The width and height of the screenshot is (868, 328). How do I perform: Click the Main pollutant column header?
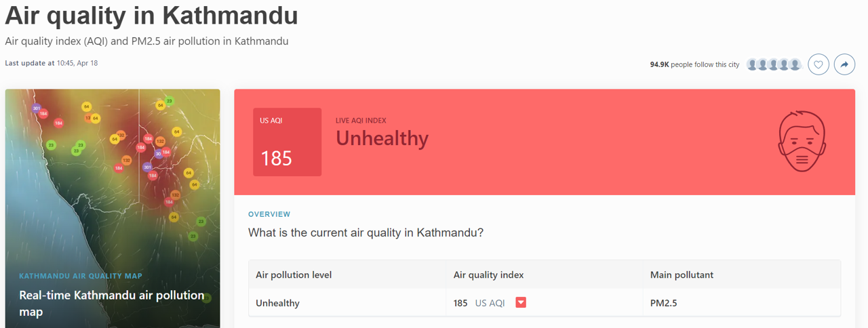click(x=682, y=274)
